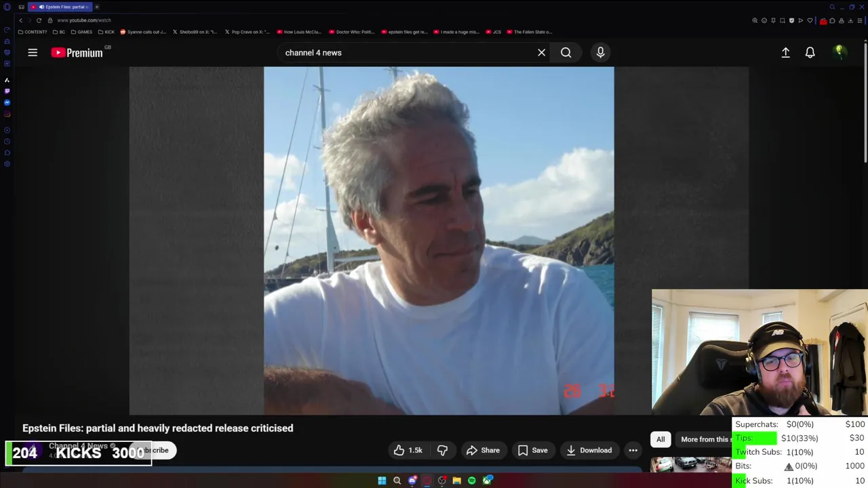Screen dimensions: 868x488
Task: Open the recommended video thumbnail with cars
Action: click(690, 464)
